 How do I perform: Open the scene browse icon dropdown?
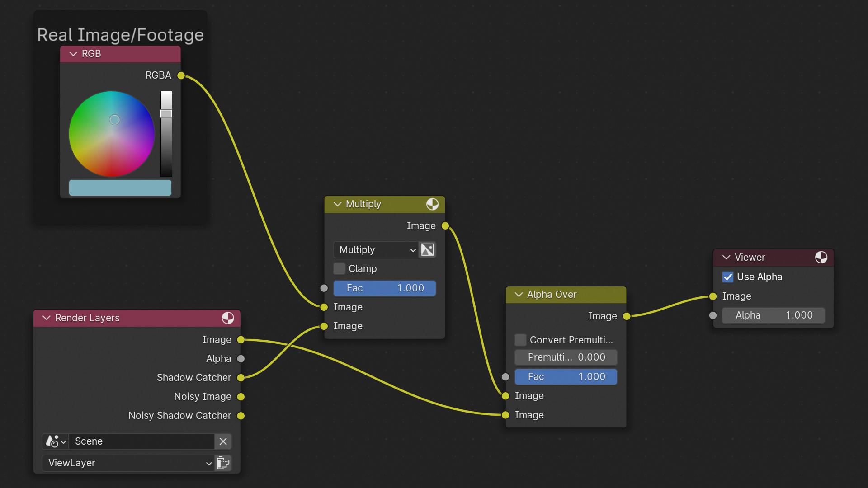tap(56, 441)
